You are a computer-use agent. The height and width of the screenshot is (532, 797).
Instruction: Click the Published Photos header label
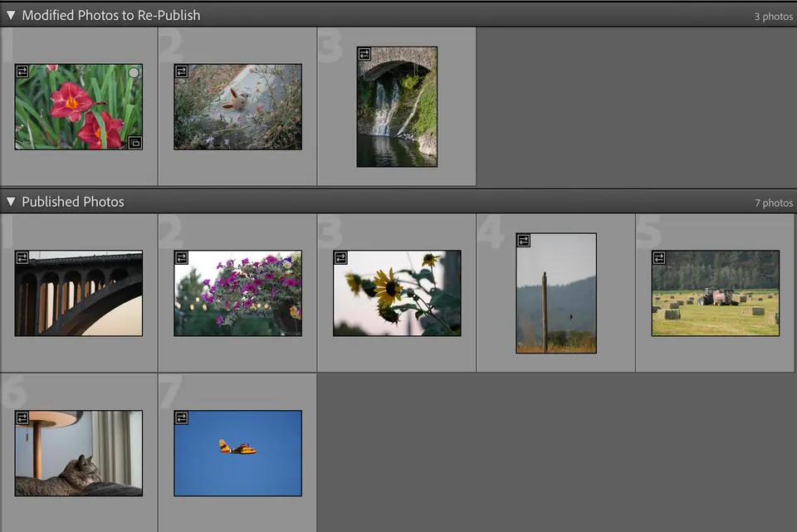[x=73, y=202]
